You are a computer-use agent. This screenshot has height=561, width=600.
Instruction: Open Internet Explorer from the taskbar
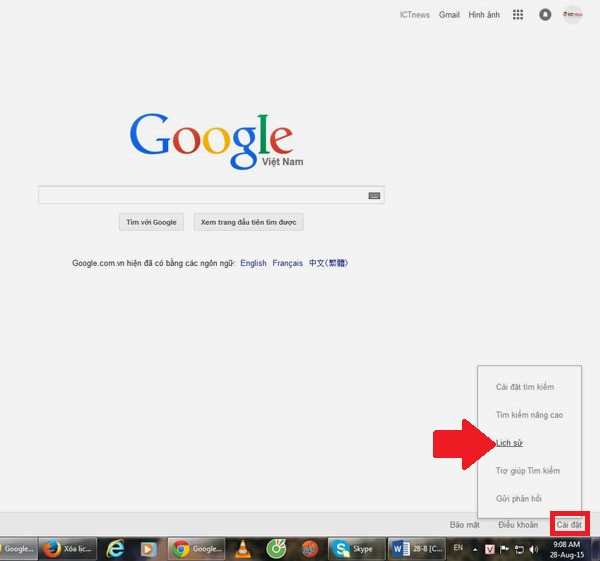tap(115, 549)
